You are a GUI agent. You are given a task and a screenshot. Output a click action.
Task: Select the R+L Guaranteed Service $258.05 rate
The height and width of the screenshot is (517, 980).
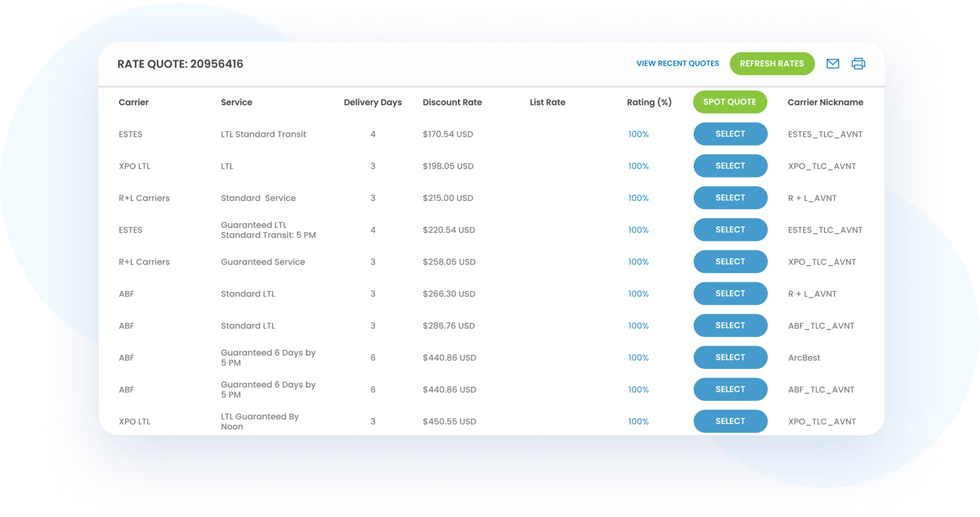coord(730,261)
